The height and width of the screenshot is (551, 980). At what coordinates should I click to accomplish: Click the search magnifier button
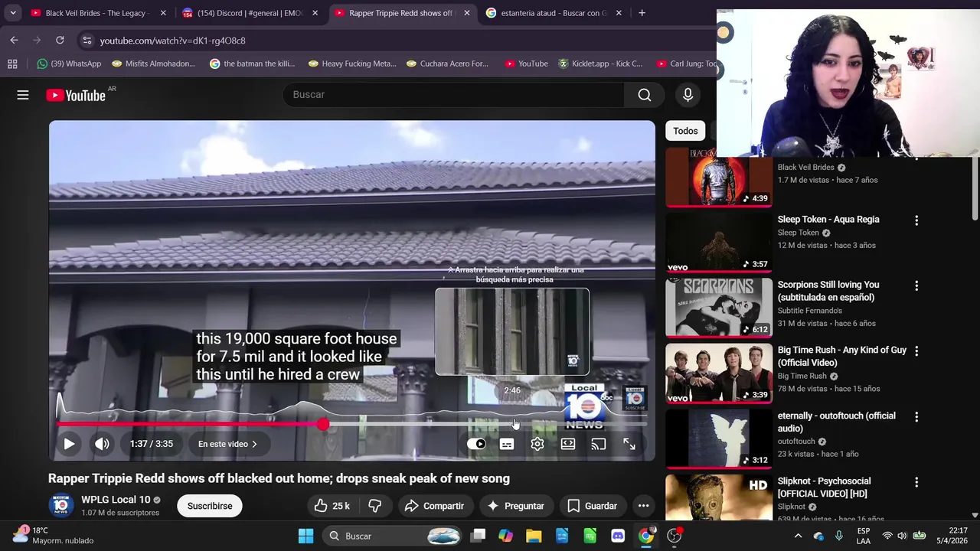click(x=645, y=95)
